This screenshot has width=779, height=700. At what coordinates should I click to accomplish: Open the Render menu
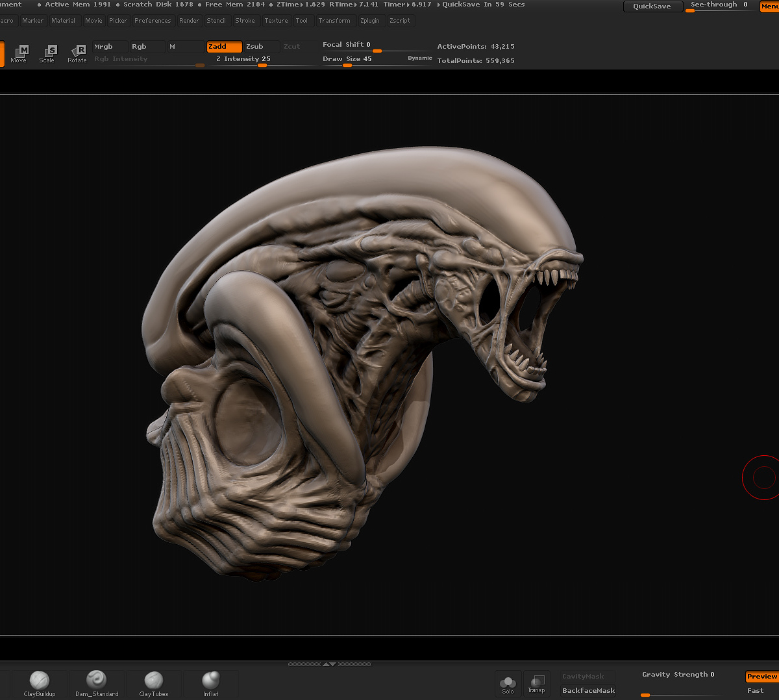(x=190, y=21)
